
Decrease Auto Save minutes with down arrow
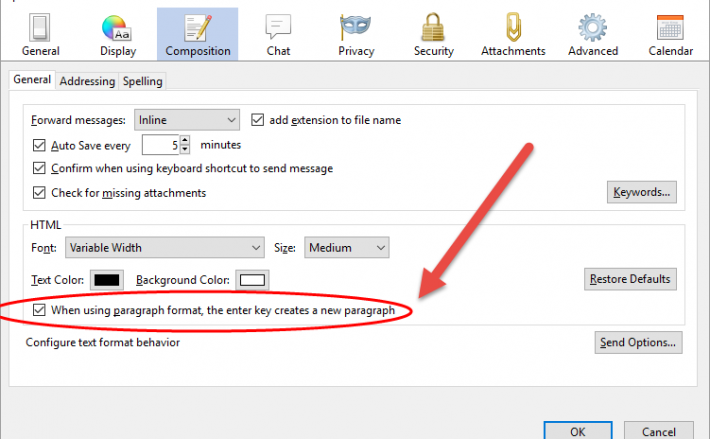tap(185, 150)
